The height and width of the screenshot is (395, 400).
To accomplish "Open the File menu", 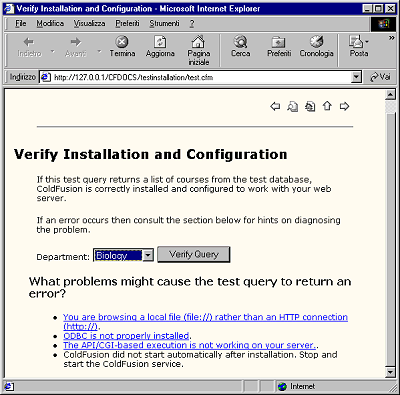I will click(x=21, y=23).
